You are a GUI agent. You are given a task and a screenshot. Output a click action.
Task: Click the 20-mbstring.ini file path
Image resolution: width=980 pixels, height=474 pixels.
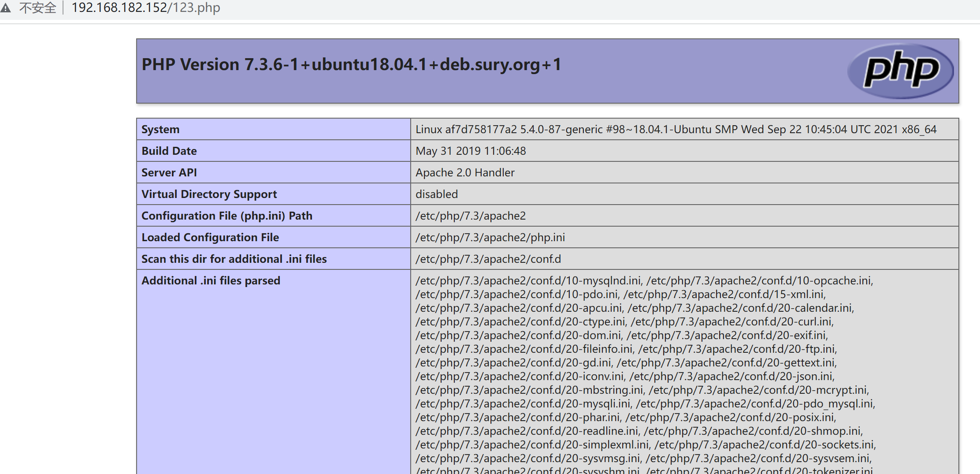pos(530,390)
